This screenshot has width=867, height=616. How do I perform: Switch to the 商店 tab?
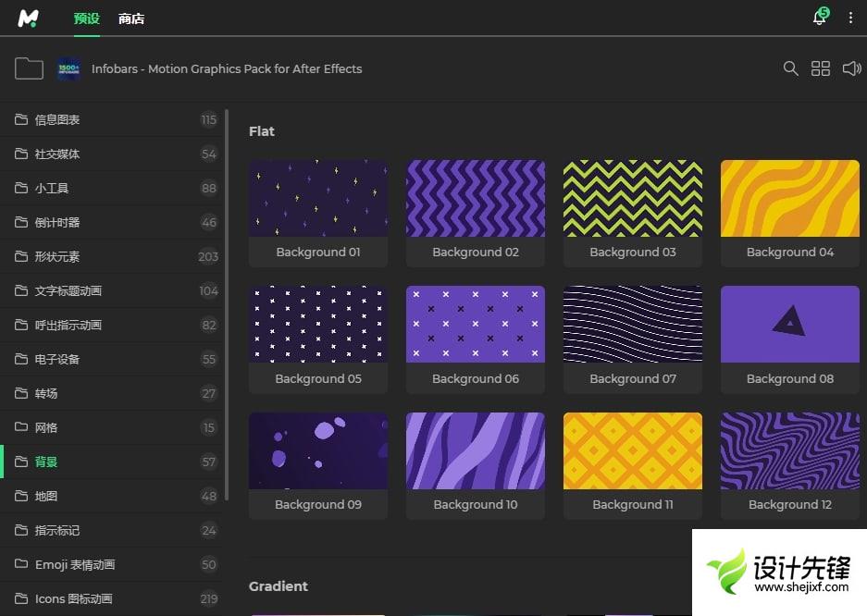pyautogui.click(x=131, y=18)
